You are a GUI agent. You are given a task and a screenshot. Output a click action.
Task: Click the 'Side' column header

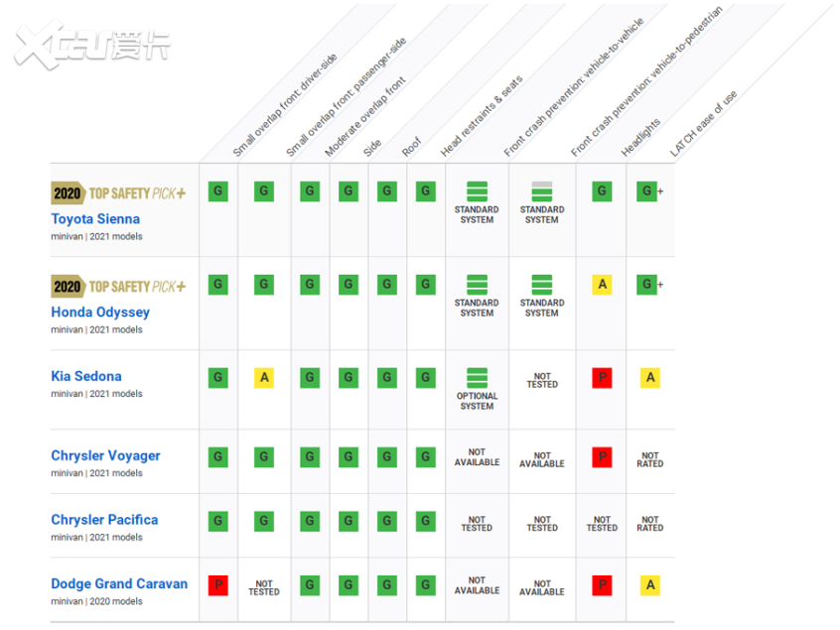click(371, 148)
